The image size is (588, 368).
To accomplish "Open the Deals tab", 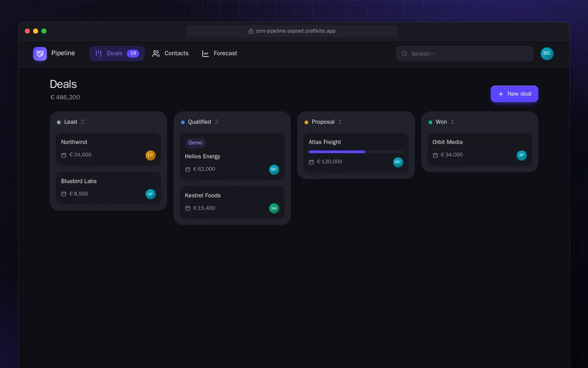I will (117, 53).
